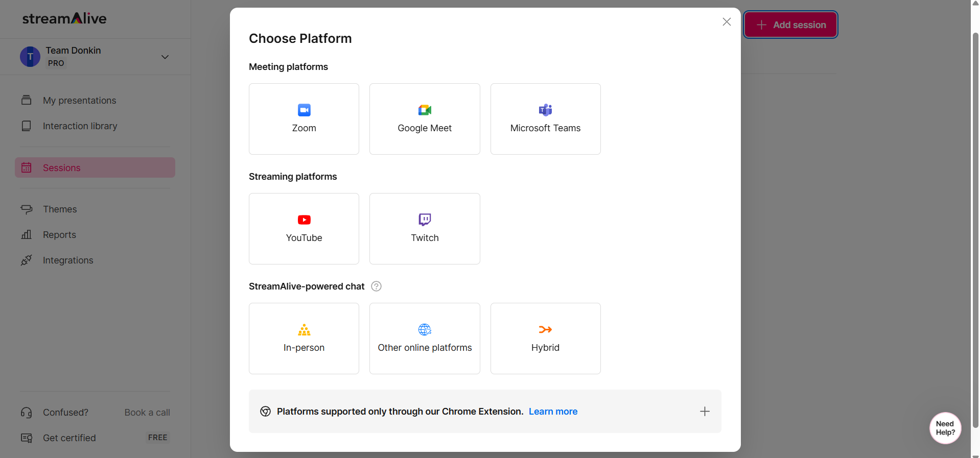Click the Google Meet logo icon

point(425,110)
